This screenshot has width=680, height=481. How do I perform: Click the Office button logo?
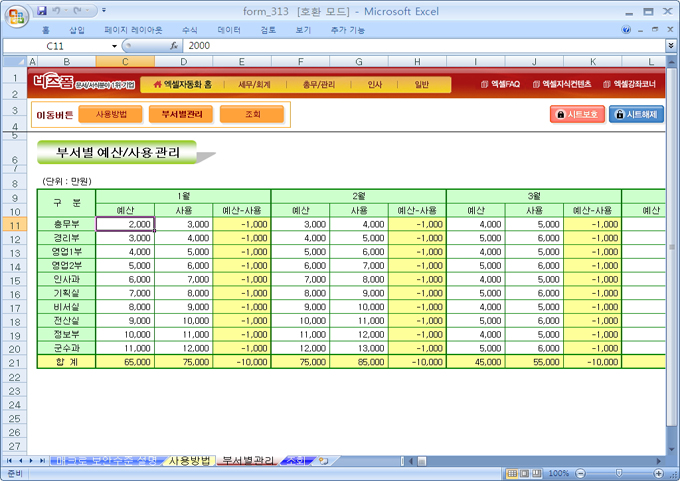coord(15,15)
